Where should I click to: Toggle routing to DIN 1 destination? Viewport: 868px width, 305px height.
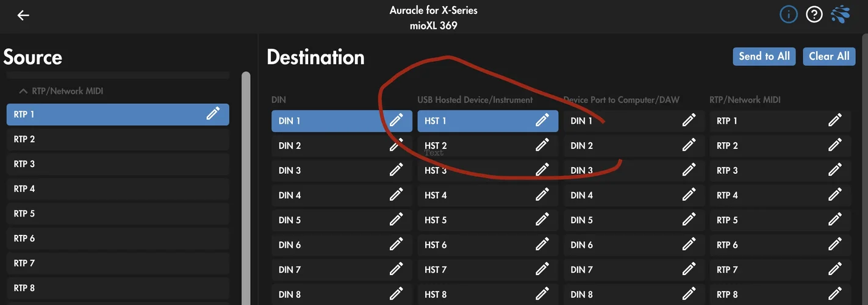click(323, 121)
